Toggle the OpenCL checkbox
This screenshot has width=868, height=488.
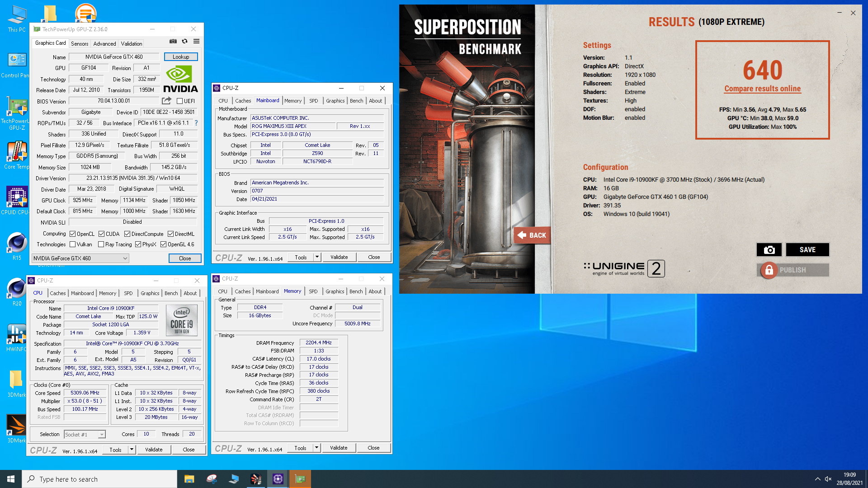72,234
